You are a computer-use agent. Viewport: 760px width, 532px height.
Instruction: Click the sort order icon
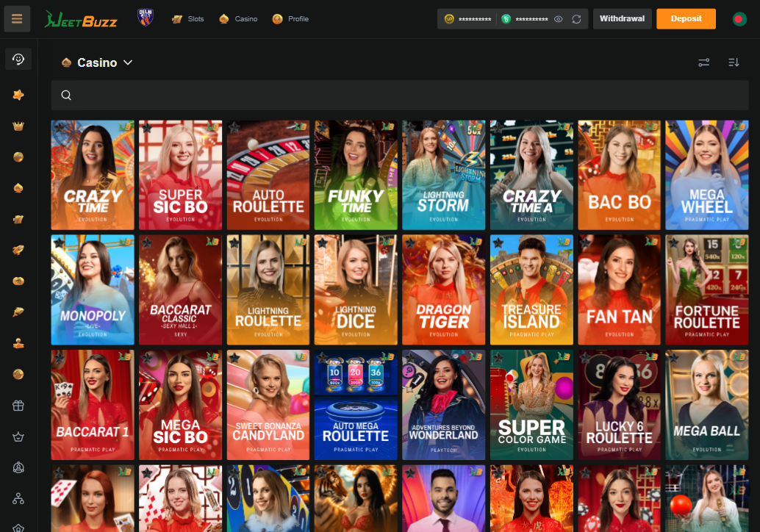click(733, 62)
